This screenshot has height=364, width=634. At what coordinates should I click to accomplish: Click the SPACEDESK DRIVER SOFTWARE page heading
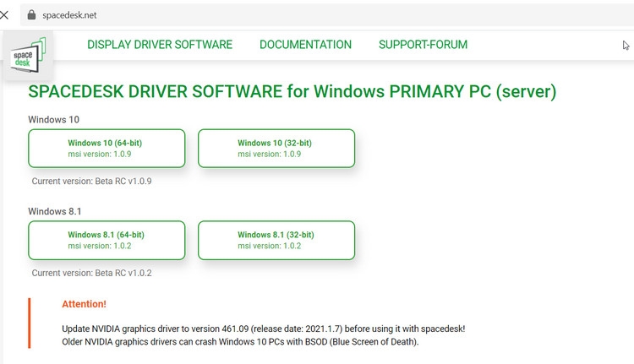click(292, 91)
